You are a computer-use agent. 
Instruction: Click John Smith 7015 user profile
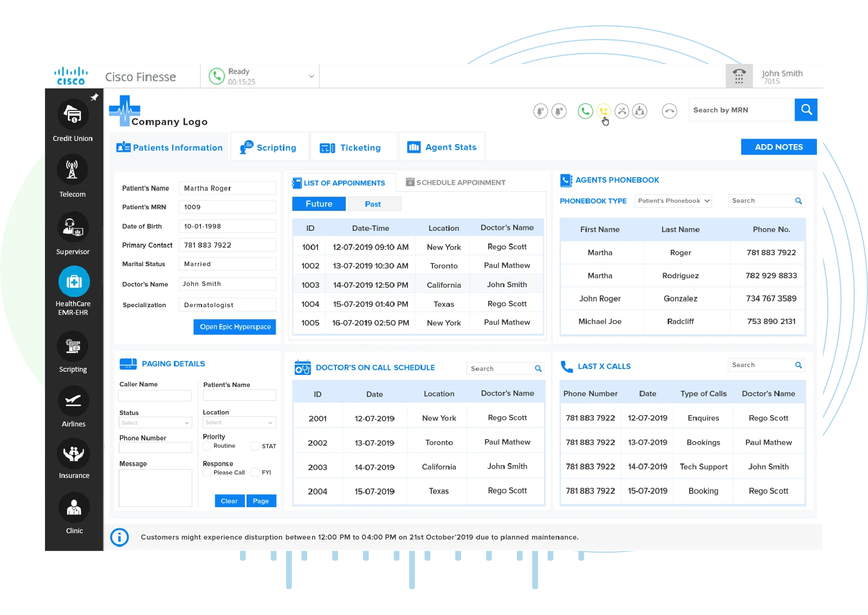pyautogui.click(x=782, y=77)
